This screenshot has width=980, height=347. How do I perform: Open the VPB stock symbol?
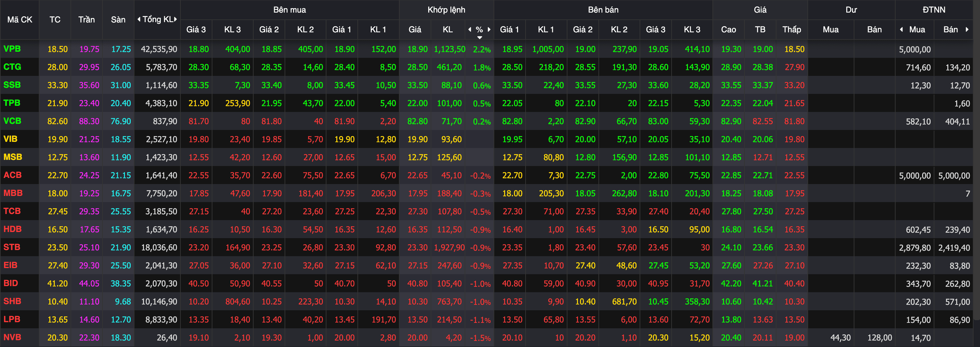click(x=12, y=49)
